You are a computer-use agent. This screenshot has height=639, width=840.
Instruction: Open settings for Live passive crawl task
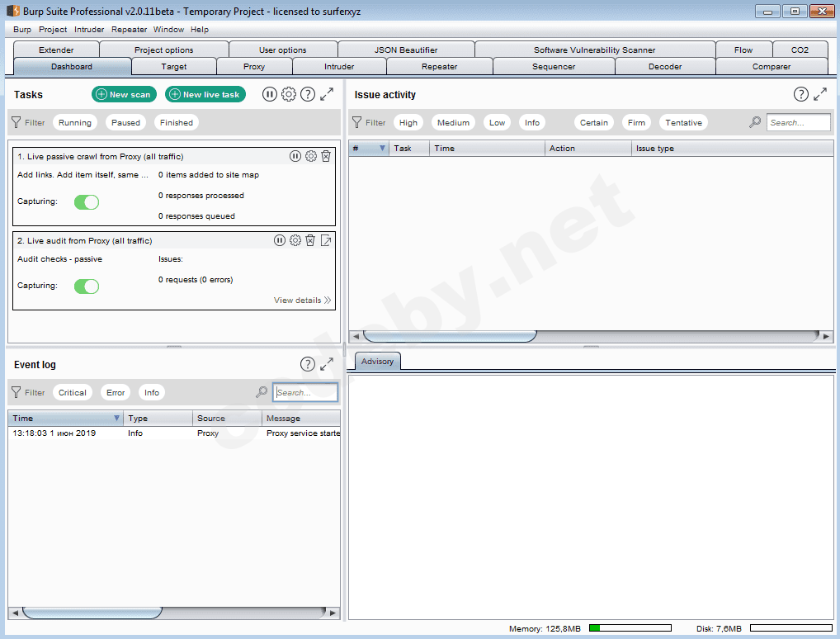(311, 156)
